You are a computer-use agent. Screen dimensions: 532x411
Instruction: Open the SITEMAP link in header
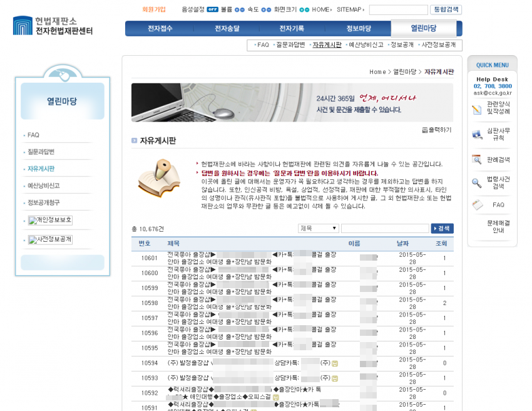point(349,10)
